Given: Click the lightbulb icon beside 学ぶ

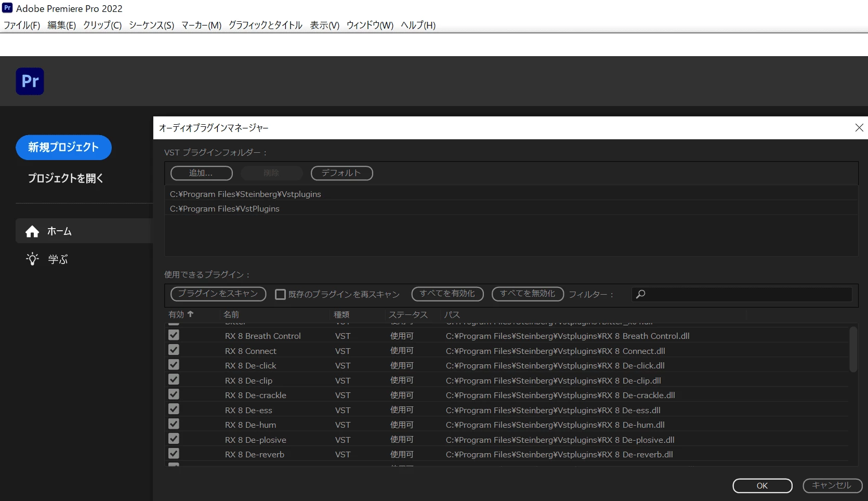Looking at the screenshot, I should coord(33,259).
